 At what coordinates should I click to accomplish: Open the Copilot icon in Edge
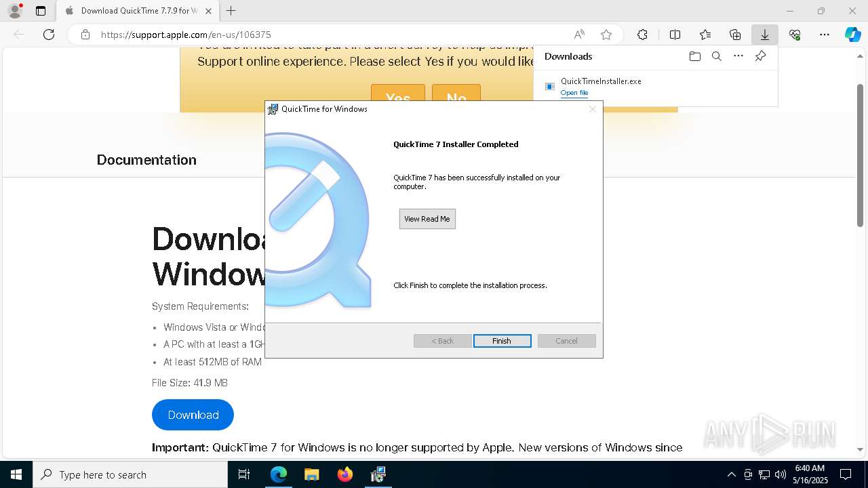pyautogui.click(x=852, y=35)
